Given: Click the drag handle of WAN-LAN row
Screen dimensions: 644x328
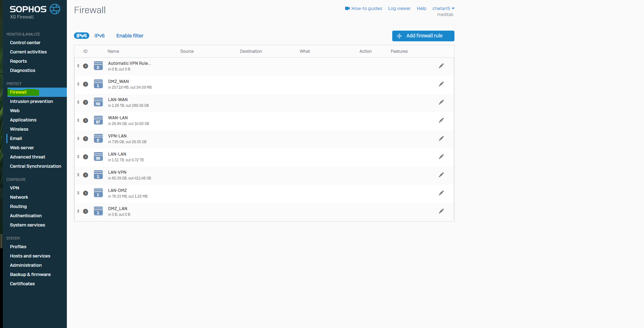Looking at the screenshot, I should click(78, 120).
